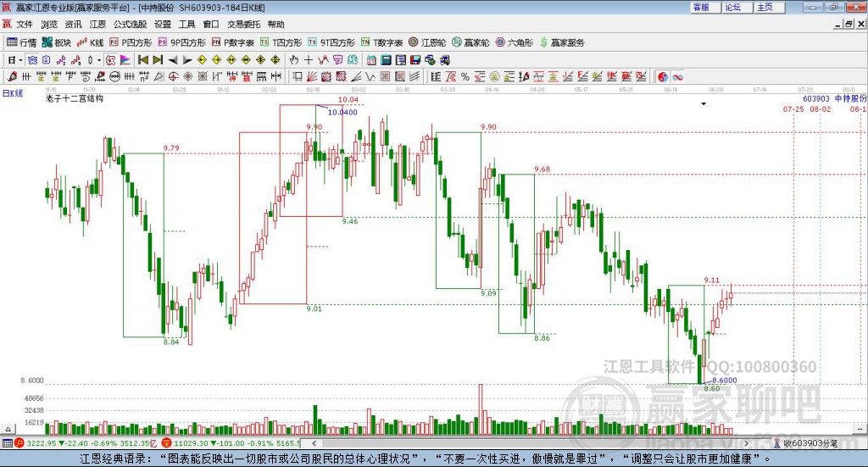Open the 设置 menu
Viewport: 868px width, 467px height.
[x=162, y=25]
